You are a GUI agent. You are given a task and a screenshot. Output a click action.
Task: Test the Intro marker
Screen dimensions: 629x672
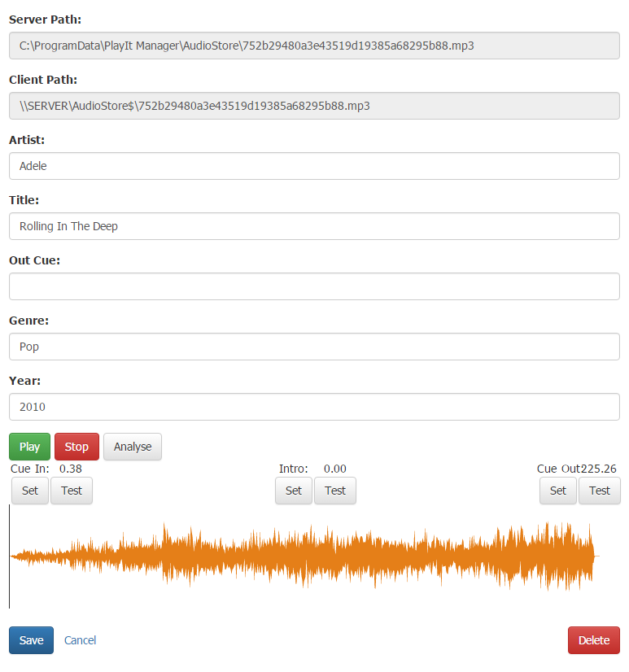click(x=335, y=491)
